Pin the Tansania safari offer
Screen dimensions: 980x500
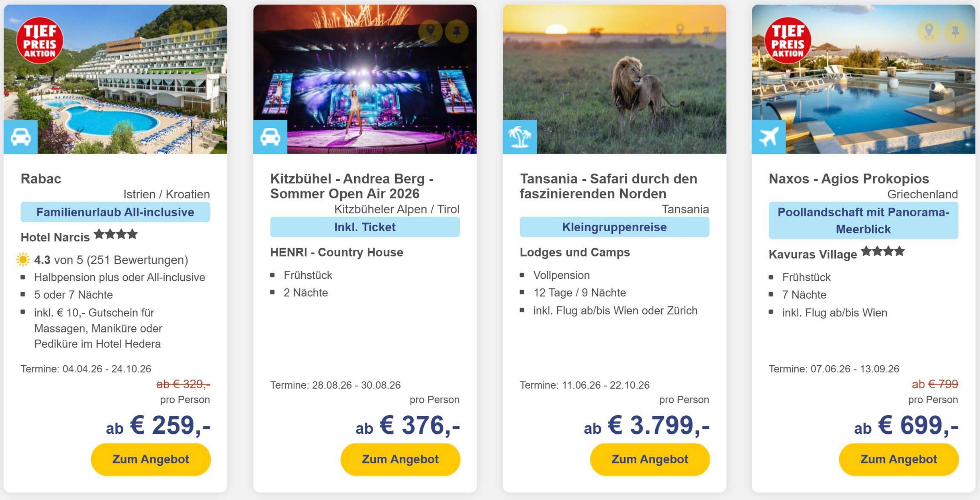click(706, 31)
